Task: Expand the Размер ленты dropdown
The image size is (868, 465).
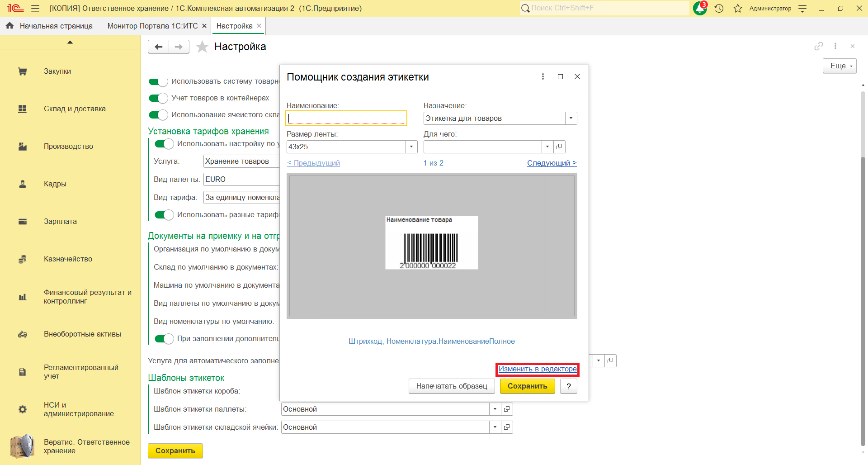Action: 411,147
